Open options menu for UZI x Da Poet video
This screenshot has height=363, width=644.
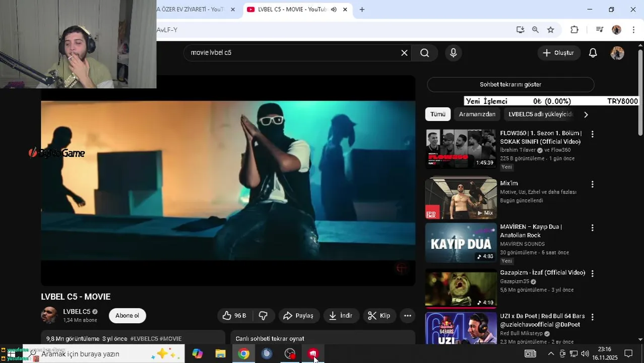(593, 317)
